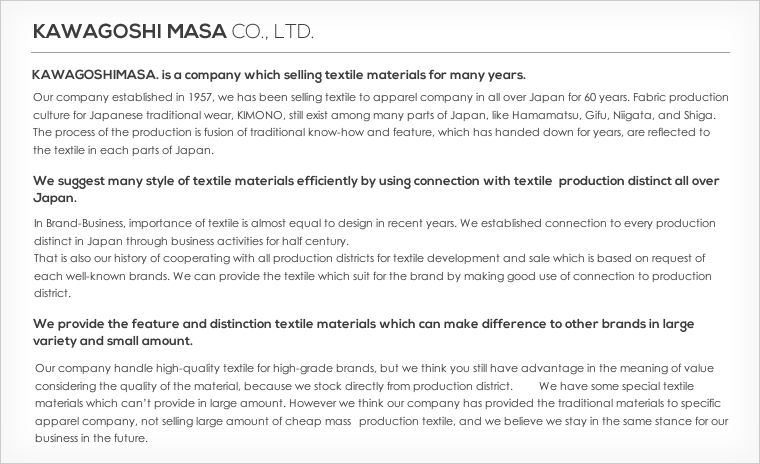Image resolution: width=760 pixels, height=464 pixels.
Task: Click 'CO., LTD.' in the page title
Action: point(273,32)
